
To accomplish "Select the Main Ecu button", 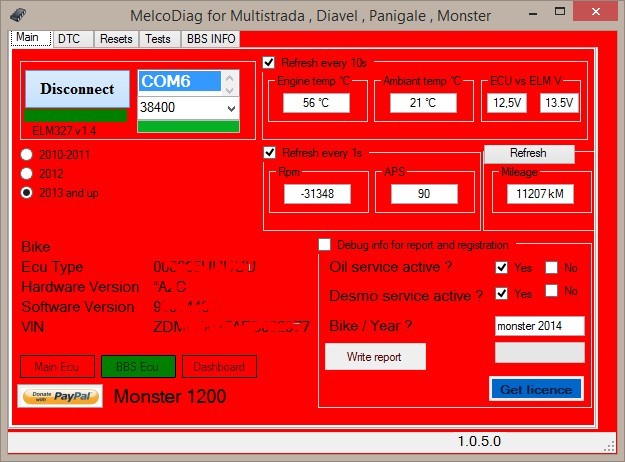I will click(x=57, y=367).
